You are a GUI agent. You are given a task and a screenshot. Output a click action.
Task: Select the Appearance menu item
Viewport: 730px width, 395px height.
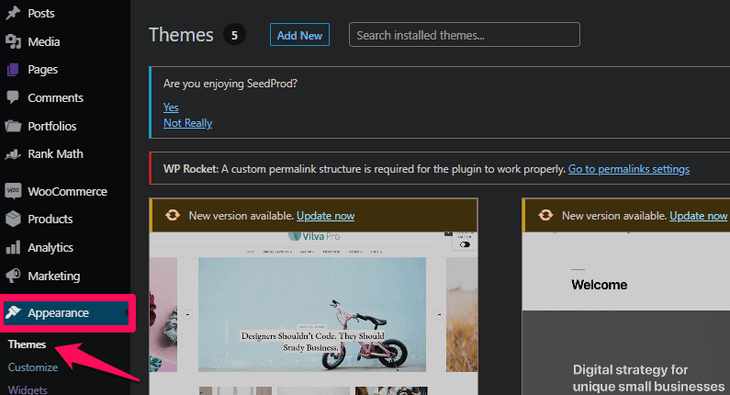pyautogui.click(x=66, y=313)
